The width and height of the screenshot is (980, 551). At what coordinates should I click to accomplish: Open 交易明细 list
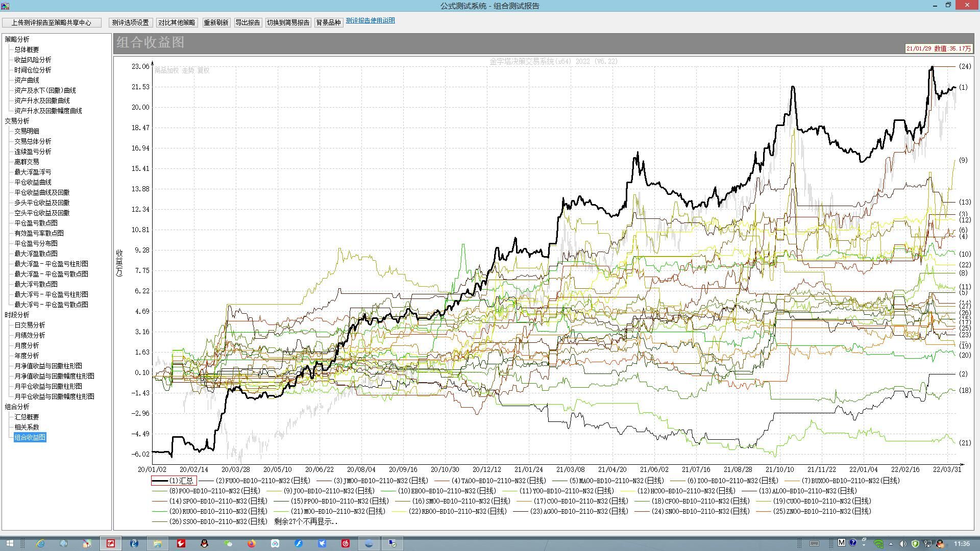[27, 131]
